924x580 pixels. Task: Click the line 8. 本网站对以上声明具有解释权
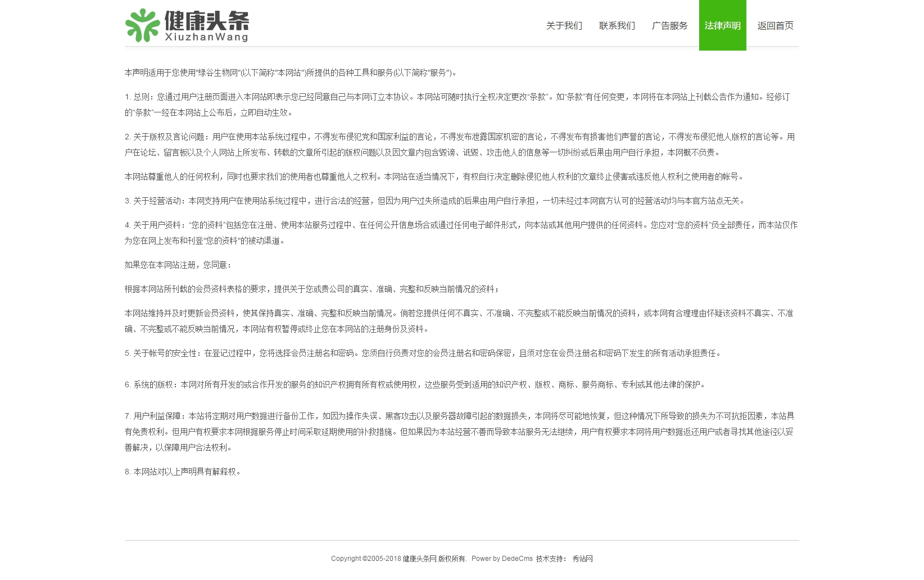184,472
